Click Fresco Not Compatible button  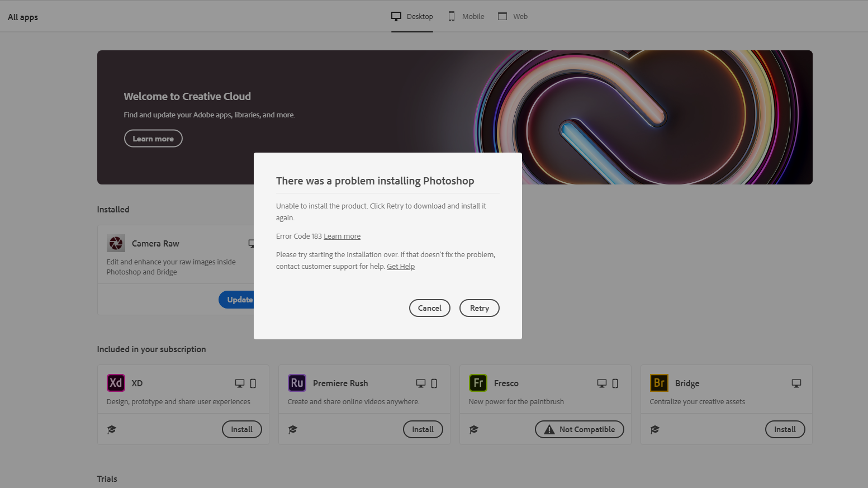[x=579, y=429]
